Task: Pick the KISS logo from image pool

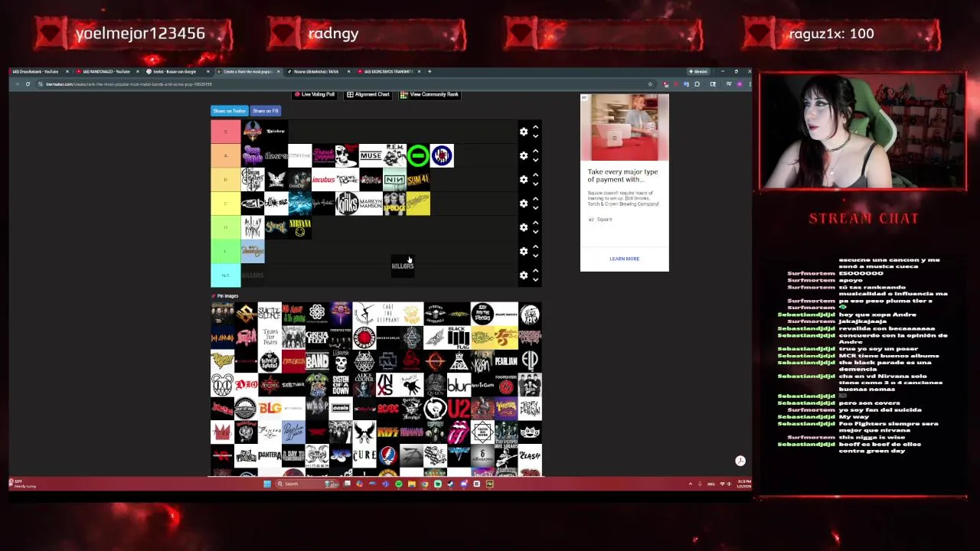Action: click(x=388, y=432)
